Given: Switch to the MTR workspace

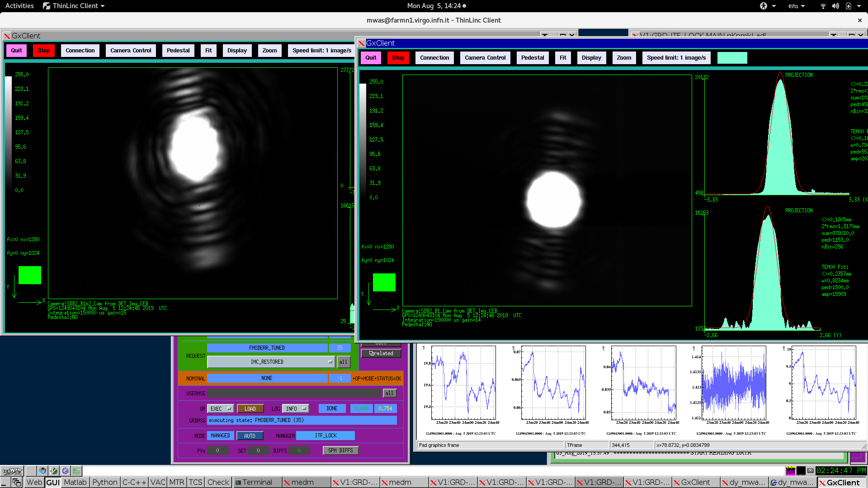Looking at the screenshot, I should (177, 483).
